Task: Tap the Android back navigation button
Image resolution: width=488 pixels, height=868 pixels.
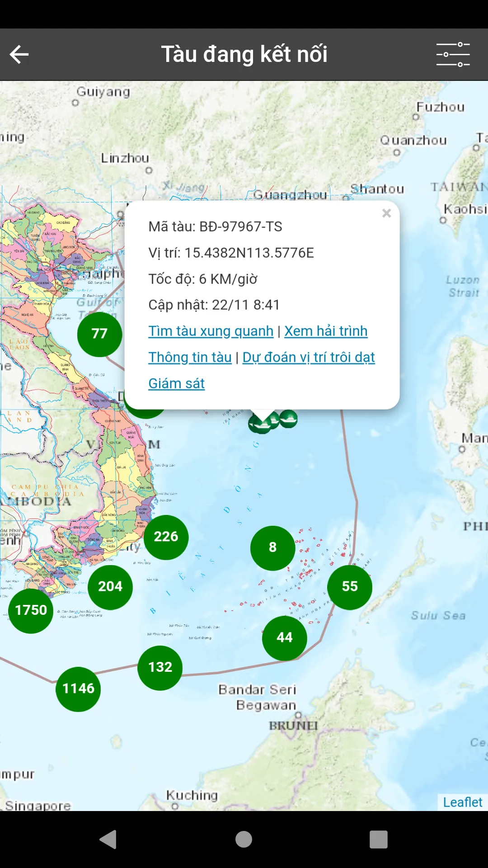Action: point(108,840)
